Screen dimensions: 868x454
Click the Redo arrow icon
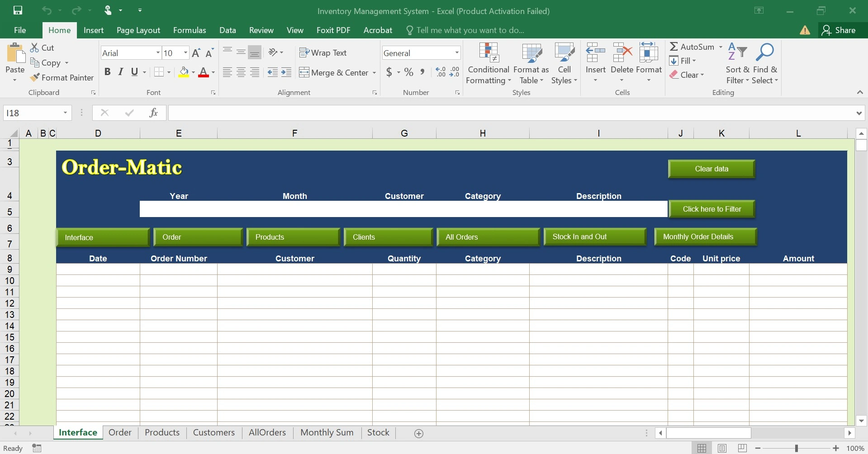[x=76, y=10]
